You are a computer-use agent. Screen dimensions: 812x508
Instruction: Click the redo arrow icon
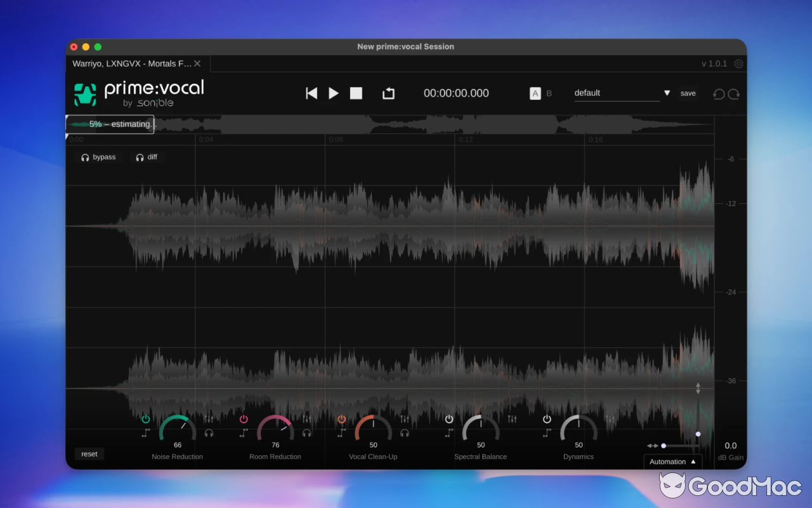point(734,93)
